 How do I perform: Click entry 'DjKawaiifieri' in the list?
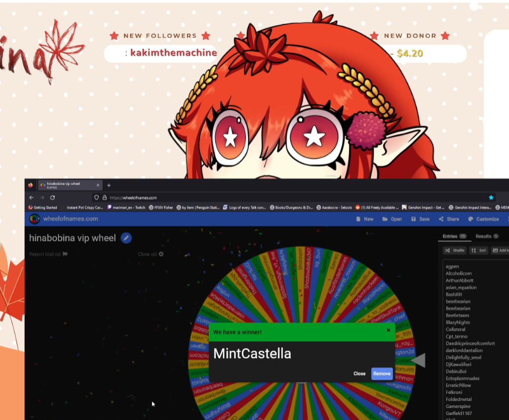pos(458,365)
